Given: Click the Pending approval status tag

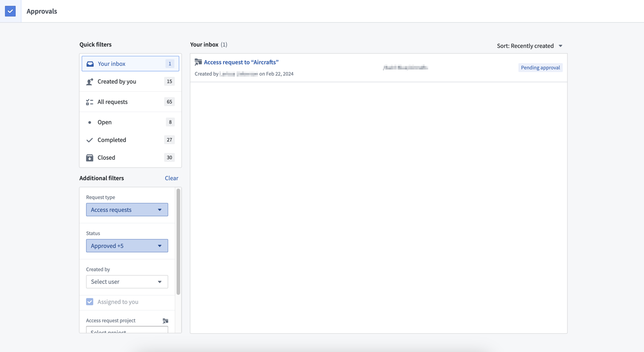Looking at the screenshot, I should tap(540, 68).
